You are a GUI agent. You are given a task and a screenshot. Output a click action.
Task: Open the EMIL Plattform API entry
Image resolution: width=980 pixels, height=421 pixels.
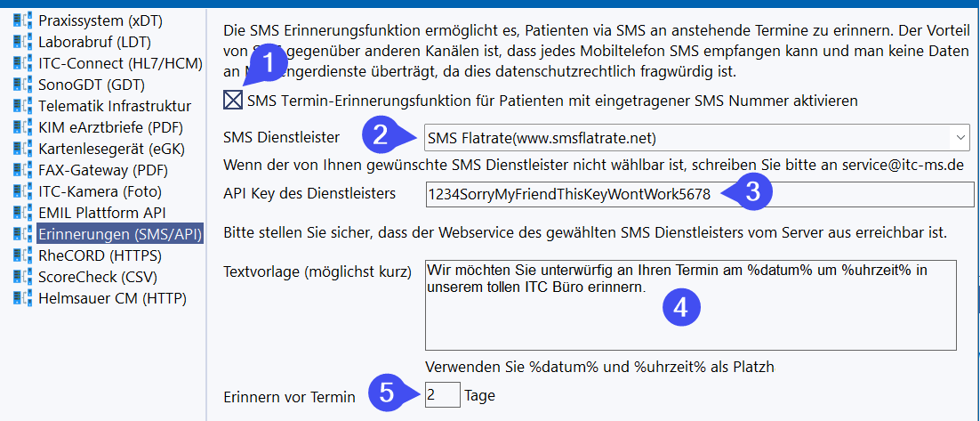click(101, 213)
